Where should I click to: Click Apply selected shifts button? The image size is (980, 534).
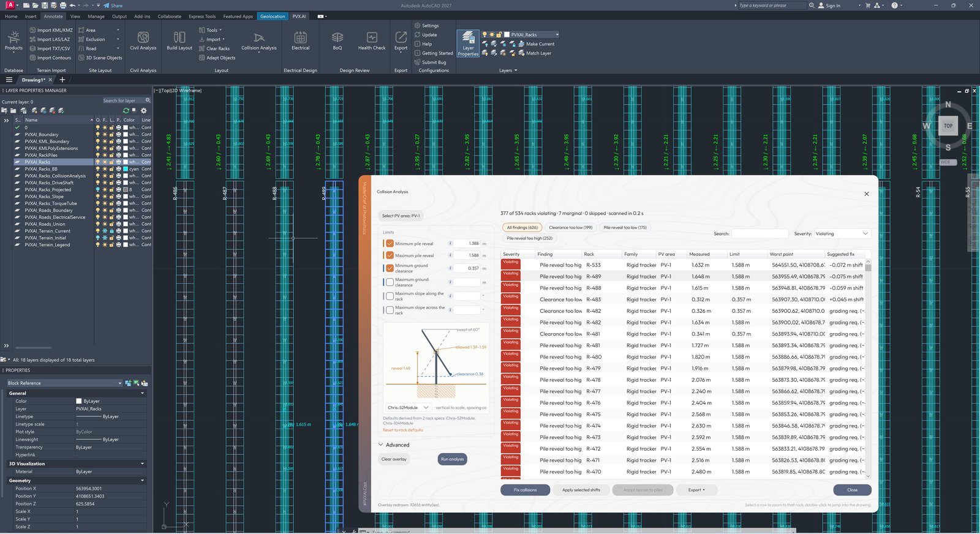(581, 490)
